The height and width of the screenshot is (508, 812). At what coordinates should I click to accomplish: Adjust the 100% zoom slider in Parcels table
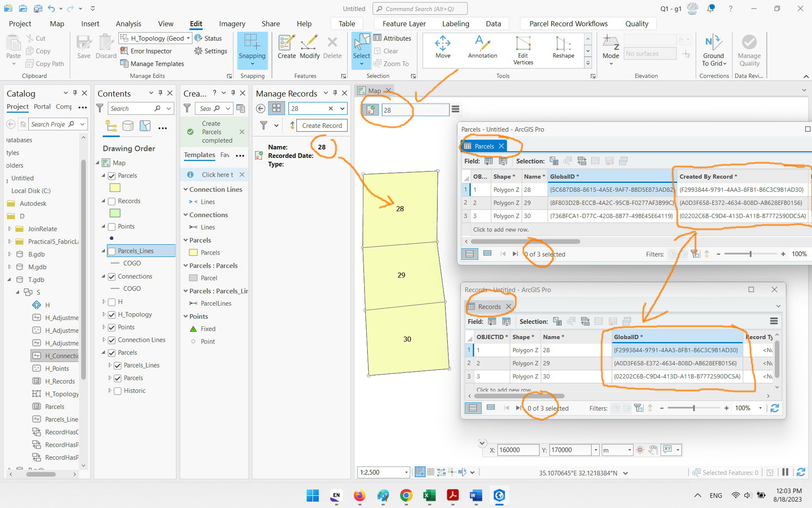751,254
